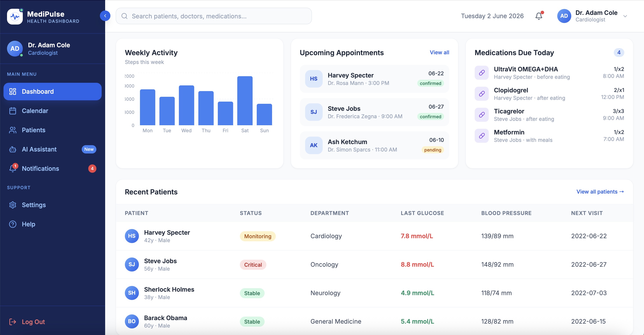
Task: Click the AD avatar in the sidebar profile
Action: (x=15, y=48)
